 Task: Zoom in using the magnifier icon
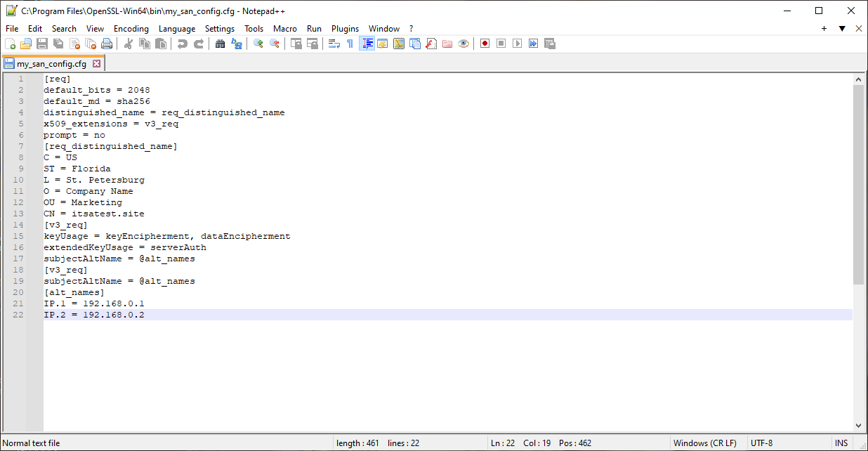pos(258,43)
